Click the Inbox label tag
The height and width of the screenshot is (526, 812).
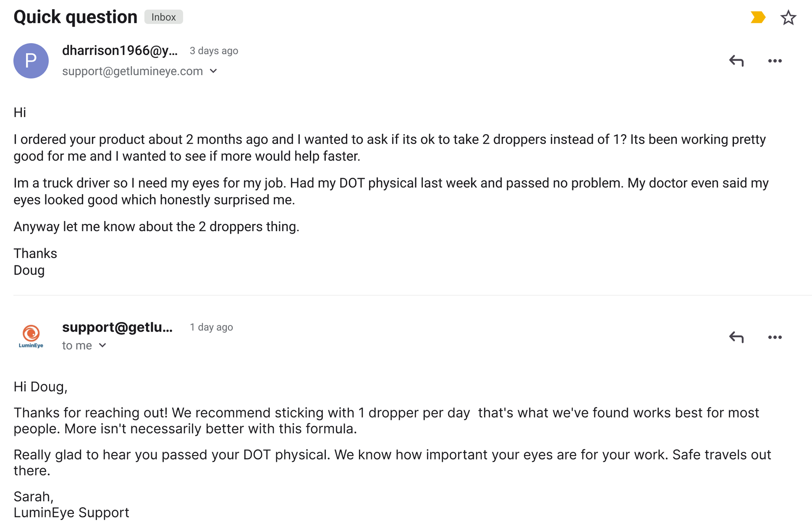[x=163, y=17]
